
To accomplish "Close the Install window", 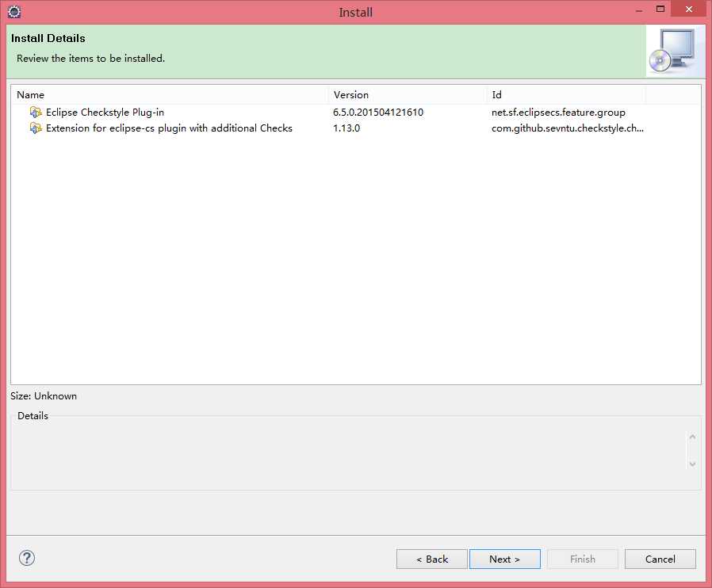I will [689, 9].
